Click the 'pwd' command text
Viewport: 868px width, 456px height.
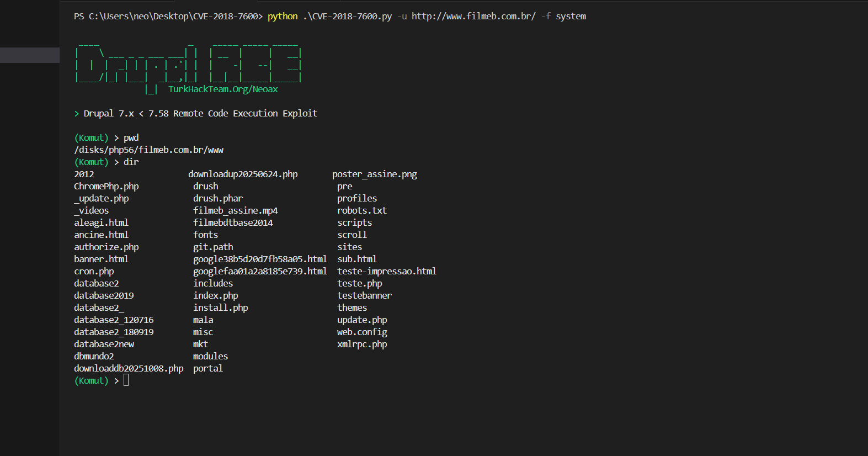[131, 138]
